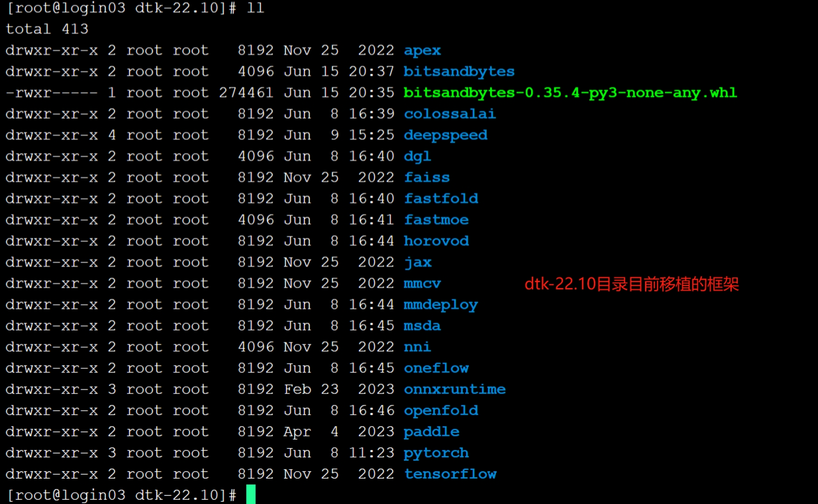818x504 pixels.
Task: Click the timestamp 16:41 in fastmoe row
Action: tap(371, 220)
